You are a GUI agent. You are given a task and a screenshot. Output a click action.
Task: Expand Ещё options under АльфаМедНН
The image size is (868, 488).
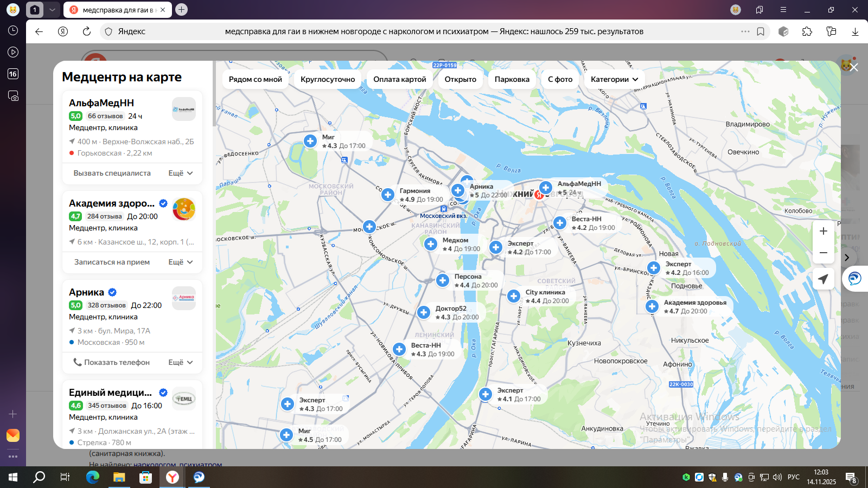click(181, 173)
